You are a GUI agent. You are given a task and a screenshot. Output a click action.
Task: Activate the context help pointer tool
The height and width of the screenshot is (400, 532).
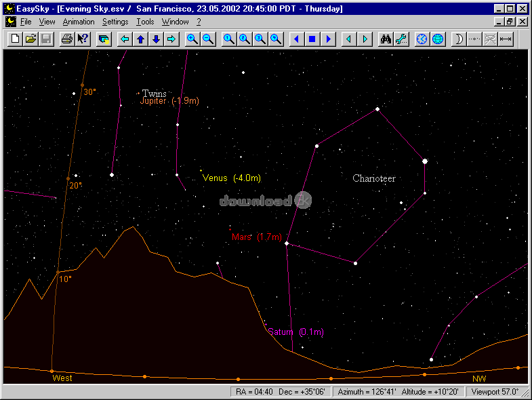coord(83,39)
